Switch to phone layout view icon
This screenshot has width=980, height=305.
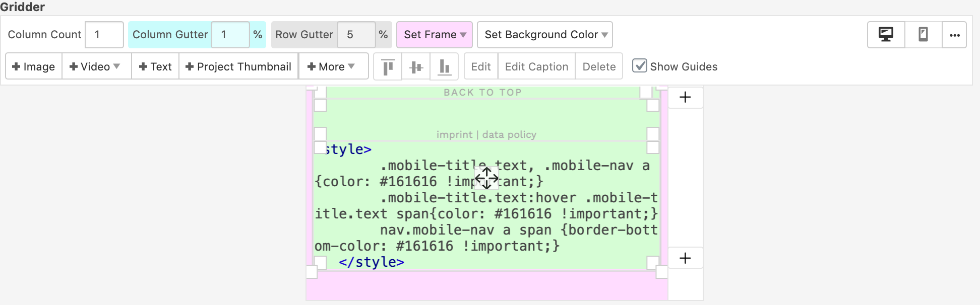click(923, 35)
